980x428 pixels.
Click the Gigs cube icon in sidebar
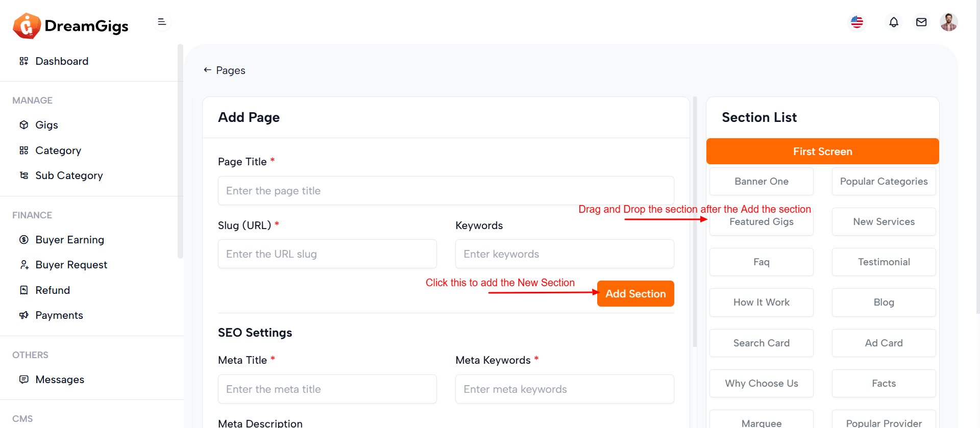tap(24, 125)
